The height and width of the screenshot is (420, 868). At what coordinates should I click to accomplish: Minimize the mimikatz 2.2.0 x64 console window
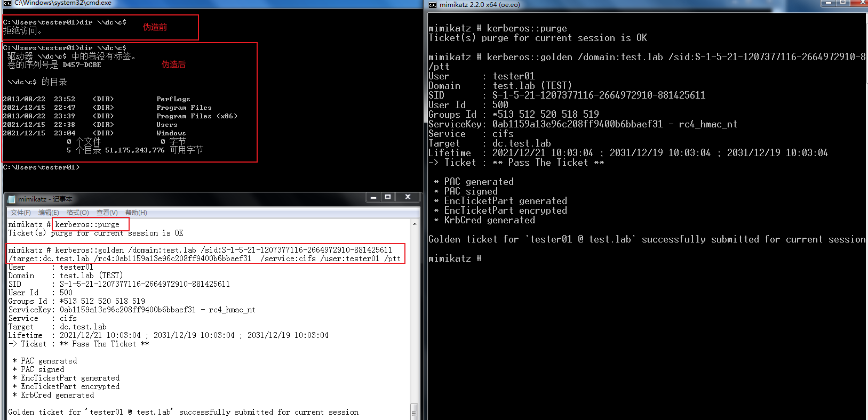pos(828,3)
